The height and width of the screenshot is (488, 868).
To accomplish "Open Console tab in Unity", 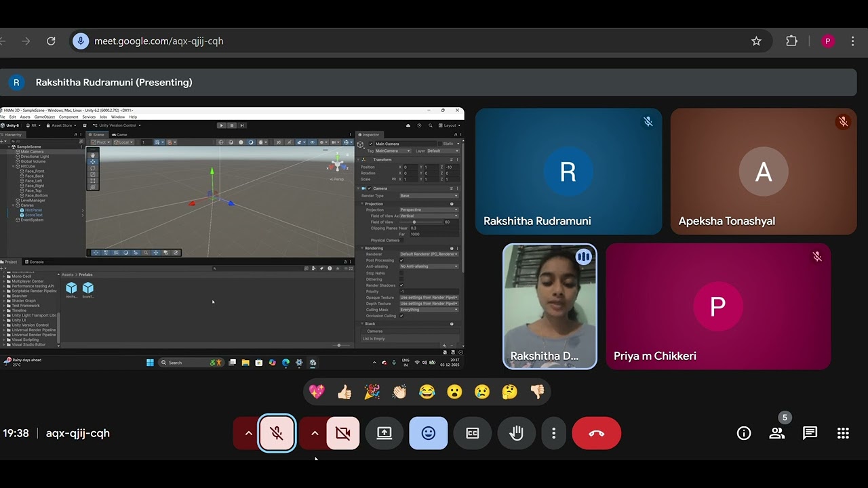I will [x=35, y=262].
